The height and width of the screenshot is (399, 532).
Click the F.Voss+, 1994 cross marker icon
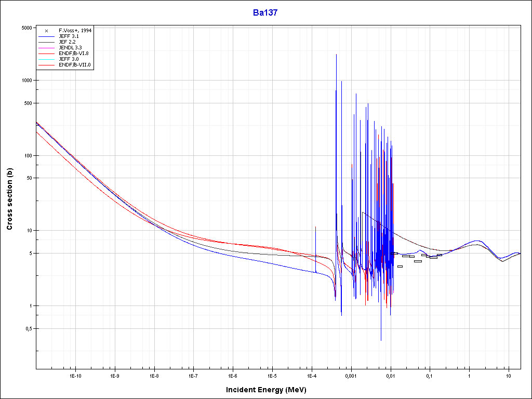(x=46, y=31)
